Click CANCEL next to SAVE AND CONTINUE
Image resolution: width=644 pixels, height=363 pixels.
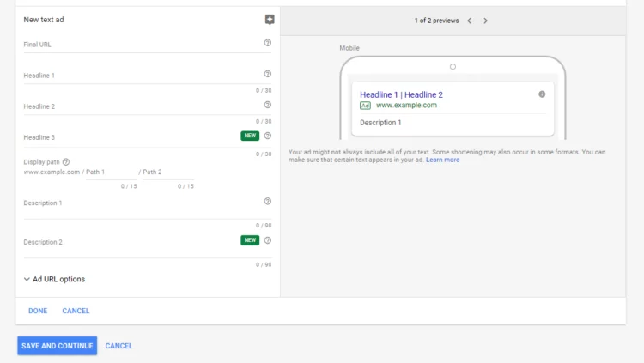tap(118, 346)
